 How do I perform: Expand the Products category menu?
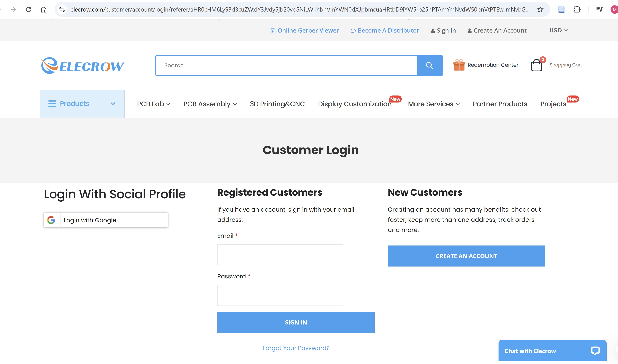(82, 104)
